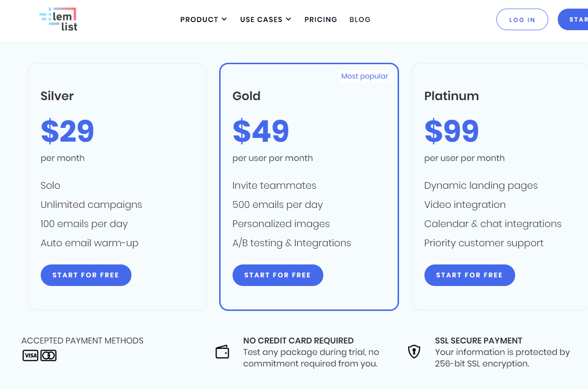Open the Pricing page

(320, 20)
